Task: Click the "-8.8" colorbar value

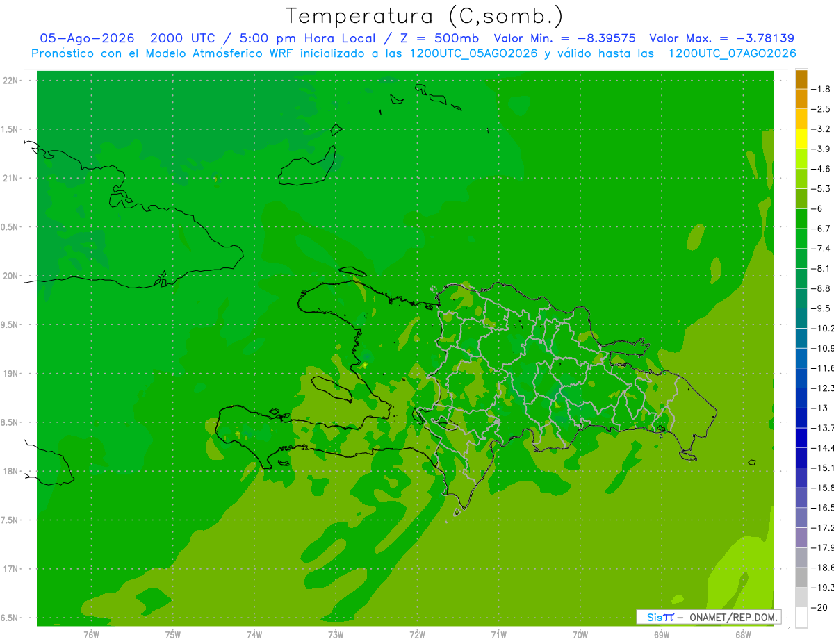Action: point(821,288)
